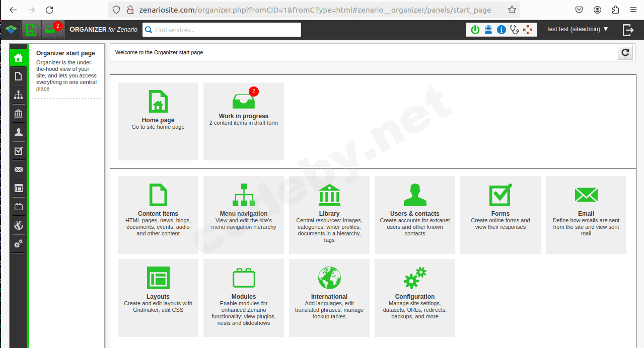Click the lifebuoy help icon
This screenshot has height=348, width=644.
click(528, 30)
